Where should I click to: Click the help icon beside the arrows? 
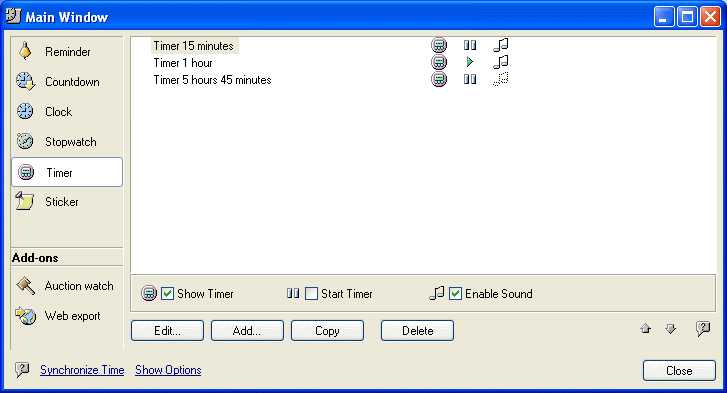point(703,329)
